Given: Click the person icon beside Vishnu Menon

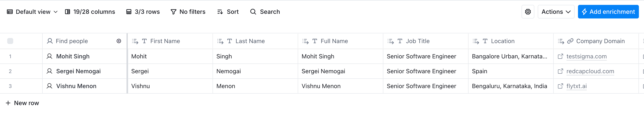Looking at the screenshot, I should pos(49,86).
